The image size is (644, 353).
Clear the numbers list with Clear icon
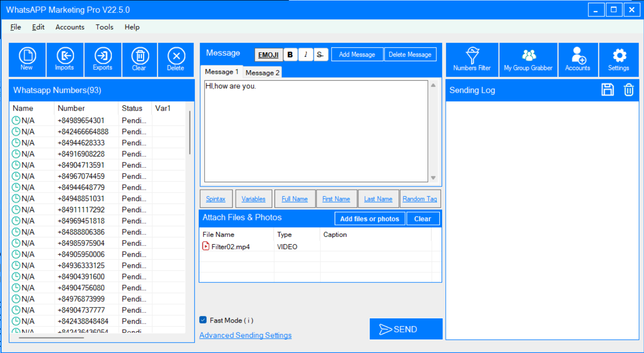[x=139, y=59]
